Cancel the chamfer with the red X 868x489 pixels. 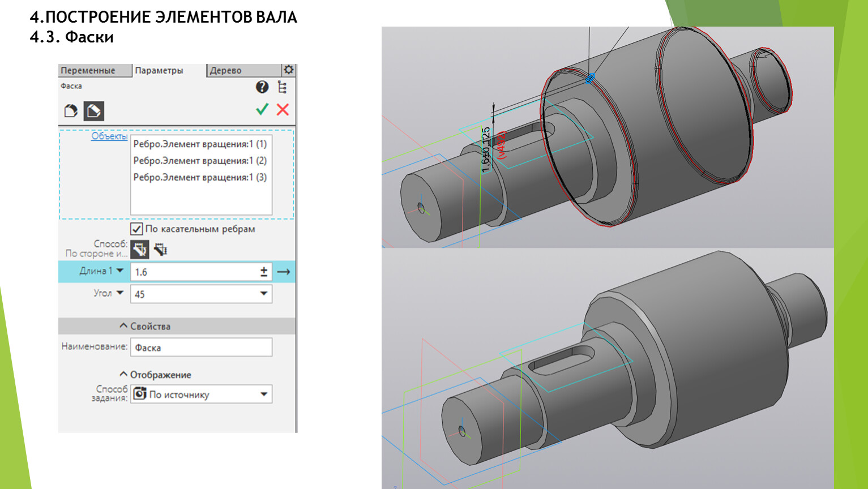283,109
